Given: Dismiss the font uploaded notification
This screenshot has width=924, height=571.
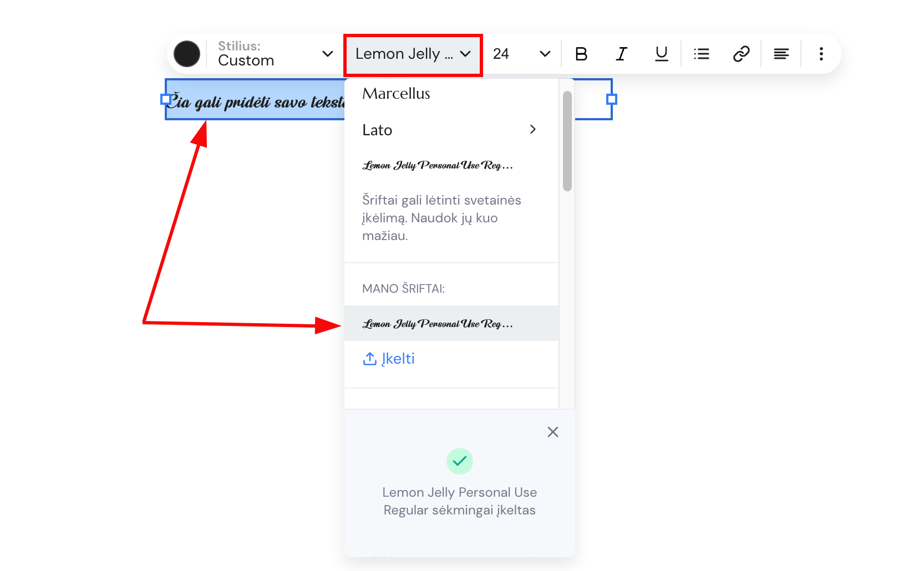Looking at the screenshot, I should point(552,432).
